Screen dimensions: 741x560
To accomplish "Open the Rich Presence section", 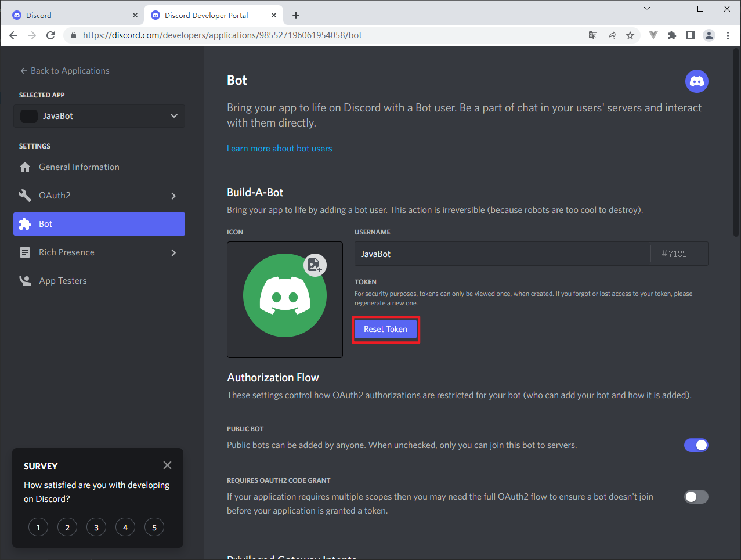I will click(99, 252).
